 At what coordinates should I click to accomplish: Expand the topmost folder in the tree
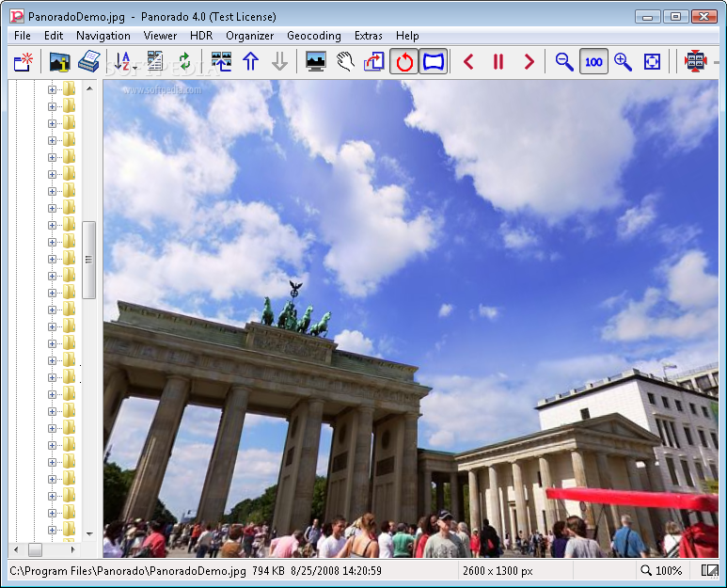[52, 89]
